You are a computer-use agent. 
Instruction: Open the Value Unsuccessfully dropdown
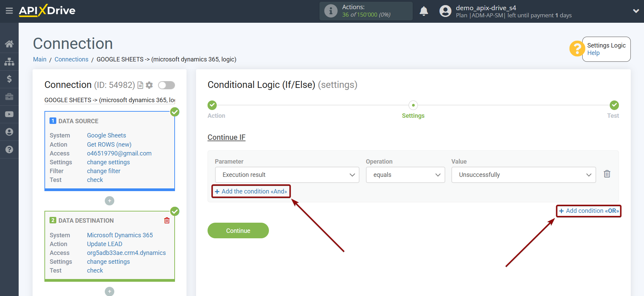[523, 175]
